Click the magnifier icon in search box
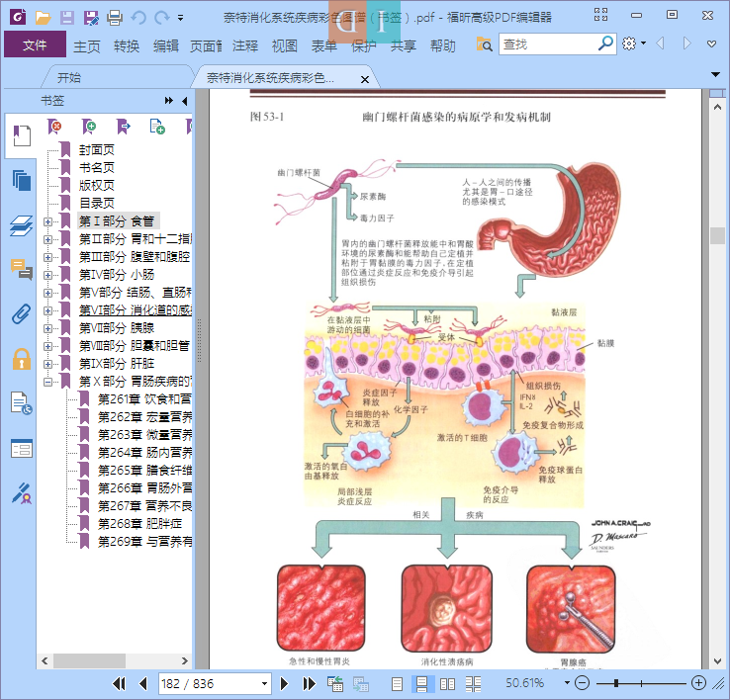730x700 pixels. tap(605, 44)
